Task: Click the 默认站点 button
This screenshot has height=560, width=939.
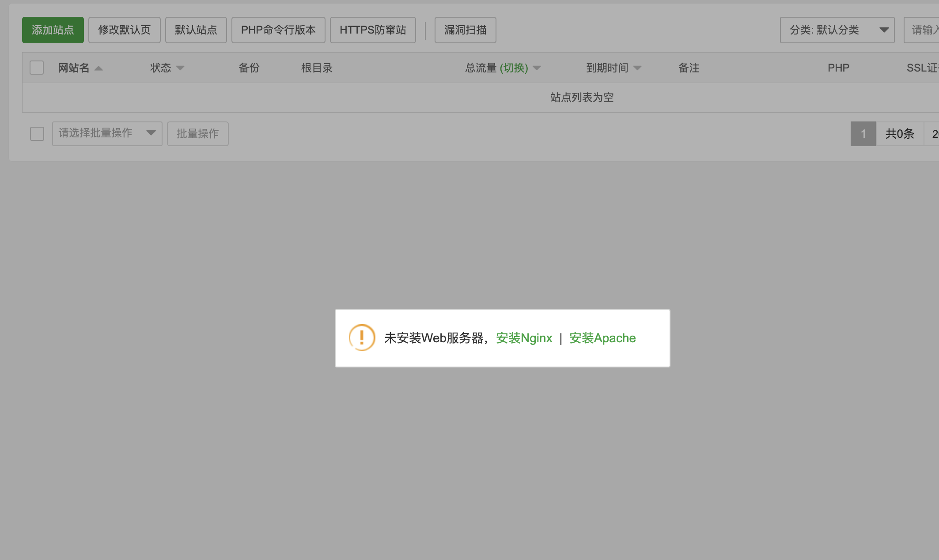Action: click(x=196, y=30)
